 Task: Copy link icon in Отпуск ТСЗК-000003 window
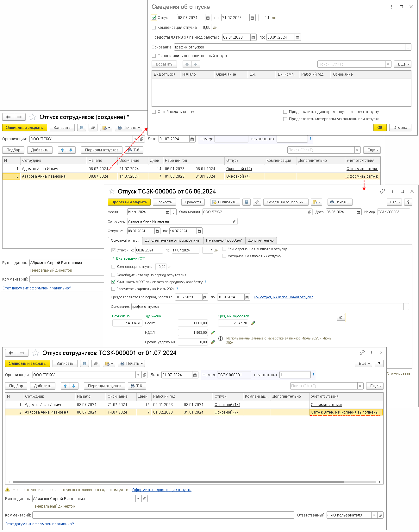(x=382, y=191)
